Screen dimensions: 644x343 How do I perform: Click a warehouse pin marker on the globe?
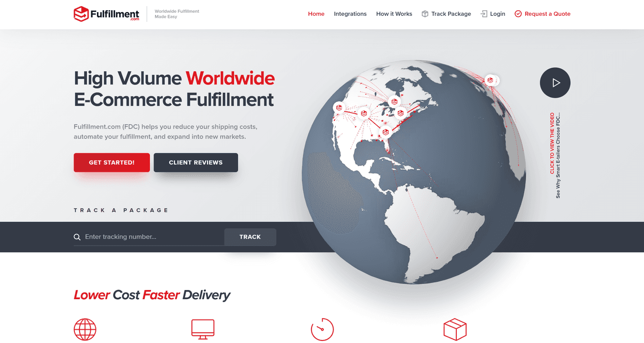click(385, 131)
